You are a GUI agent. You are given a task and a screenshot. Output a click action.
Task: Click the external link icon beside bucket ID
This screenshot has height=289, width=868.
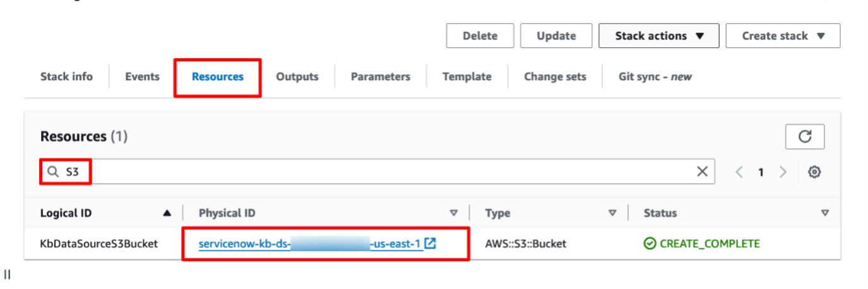pyautogui.click(x=431, y=243)
